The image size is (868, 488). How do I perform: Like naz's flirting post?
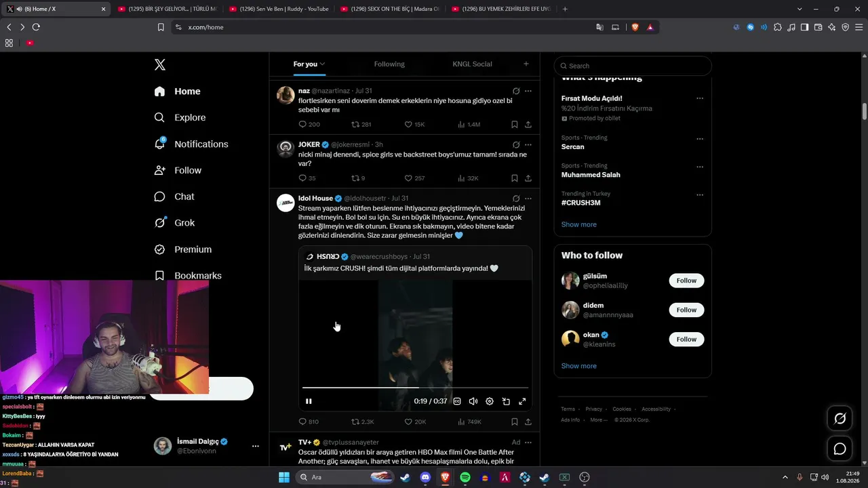pos(414,125)
